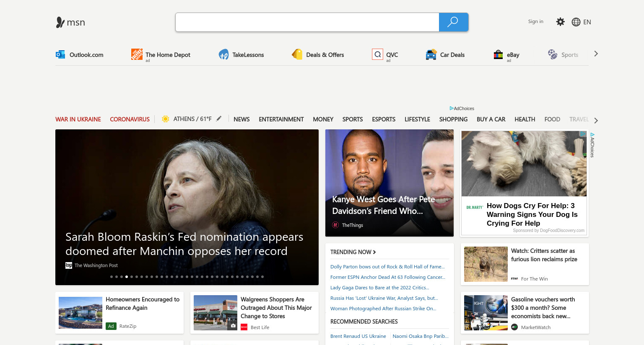644x345 pixels.
Task: Click the MSN butterfly logo
Action: 60,22
